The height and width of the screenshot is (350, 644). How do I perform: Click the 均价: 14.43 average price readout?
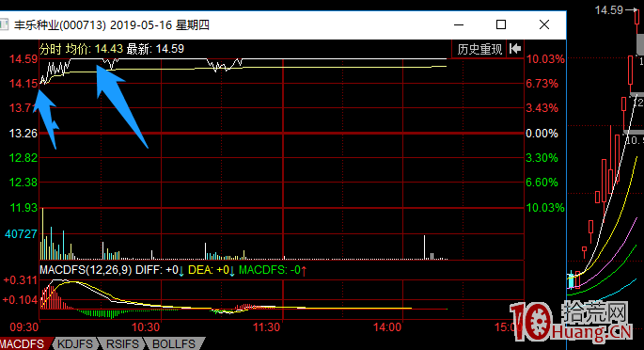[94, 49]
